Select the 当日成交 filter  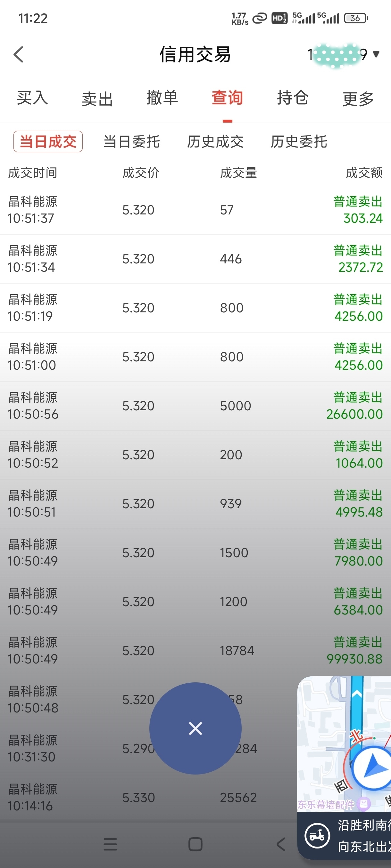(48, 141)
